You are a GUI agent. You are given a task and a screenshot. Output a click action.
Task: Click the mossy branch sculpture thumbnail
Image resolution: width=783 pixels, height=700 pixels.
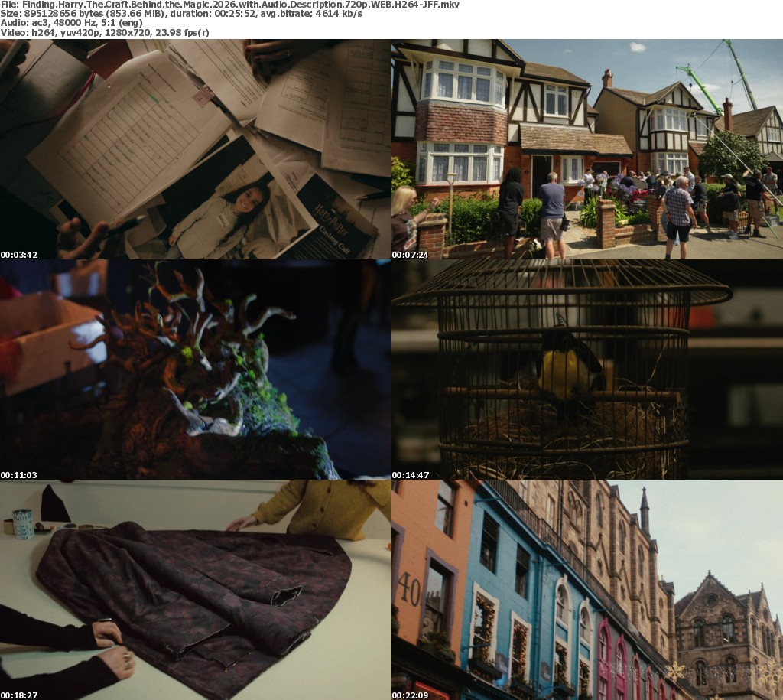pos(195,369)
